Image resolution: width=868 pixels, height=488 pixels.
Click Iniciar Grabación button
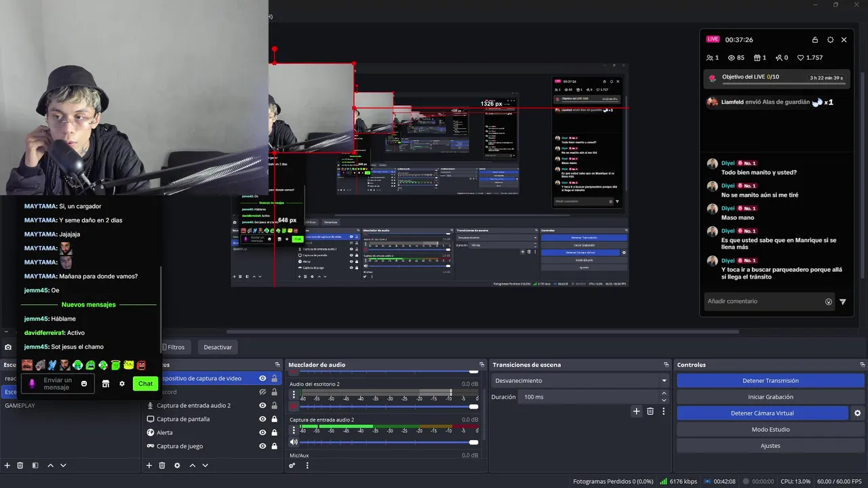770,397
